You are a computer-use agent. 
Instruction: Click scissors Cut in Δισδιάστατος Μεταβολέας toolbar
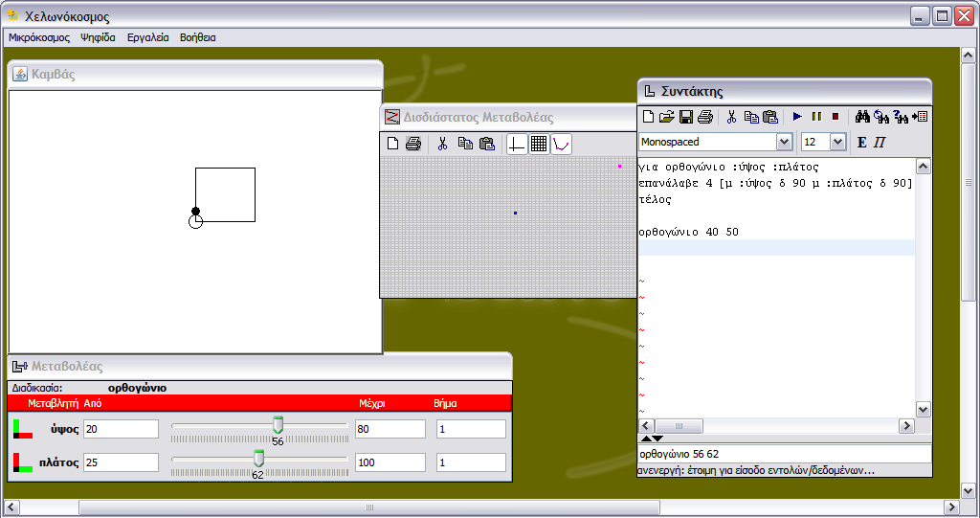point(442,144)
